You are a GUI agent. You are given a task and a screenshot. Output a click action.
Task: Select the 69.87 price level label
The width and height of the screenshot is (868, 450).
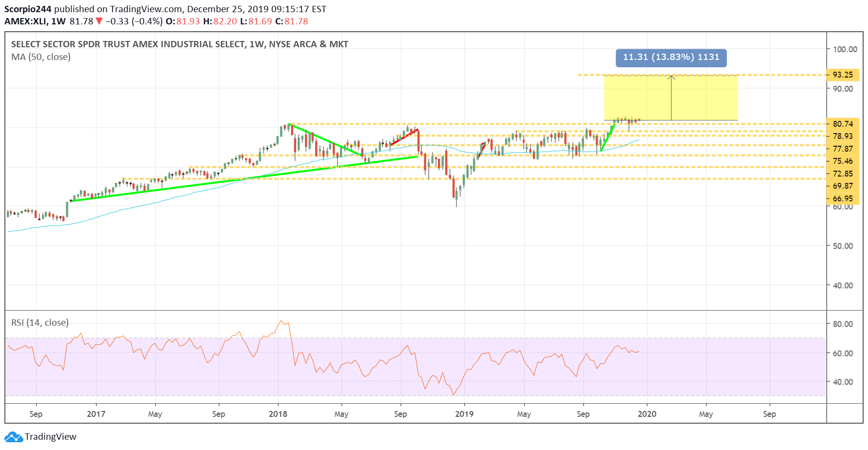point(843,186)
